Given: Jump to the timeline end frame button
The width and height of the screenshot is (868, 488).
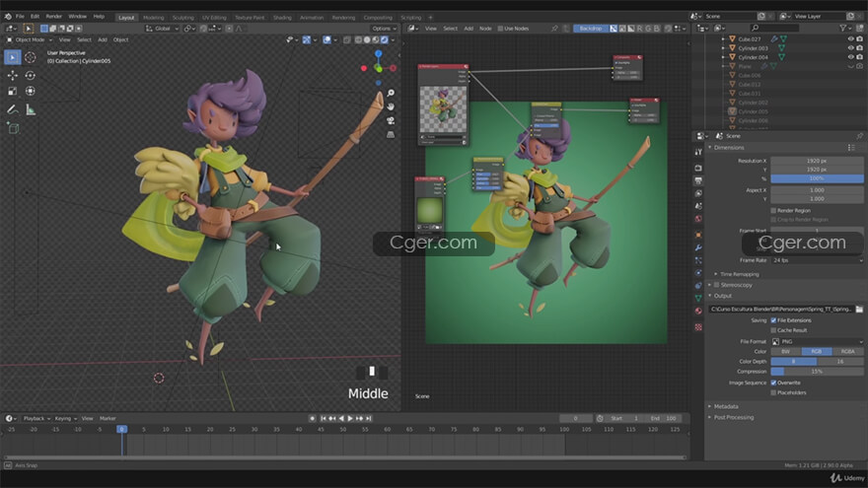Looking at the screenshot, I should (x=369, y=419).
